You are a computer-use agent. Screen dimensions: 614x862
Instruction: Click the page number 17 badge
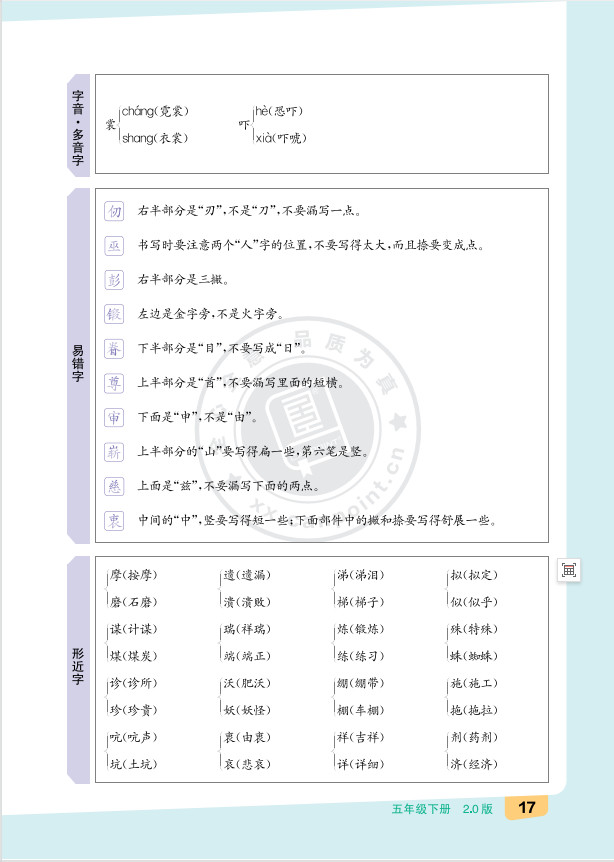click(x=528, y=808)
